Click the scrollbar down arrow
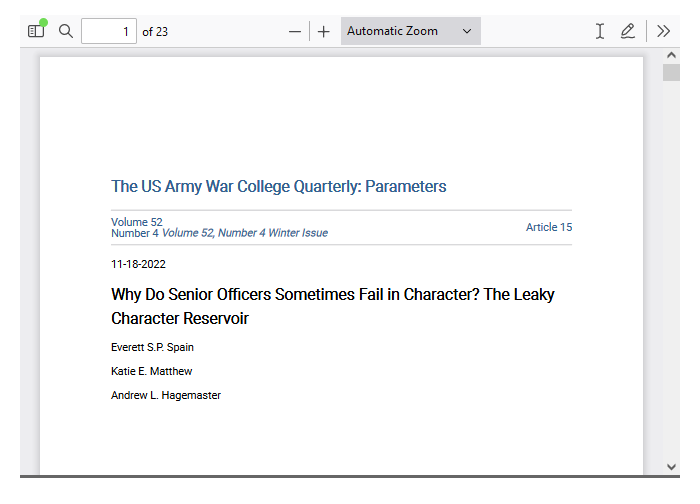This screenshot has width=700, height=504. click(x=671, y=467)
